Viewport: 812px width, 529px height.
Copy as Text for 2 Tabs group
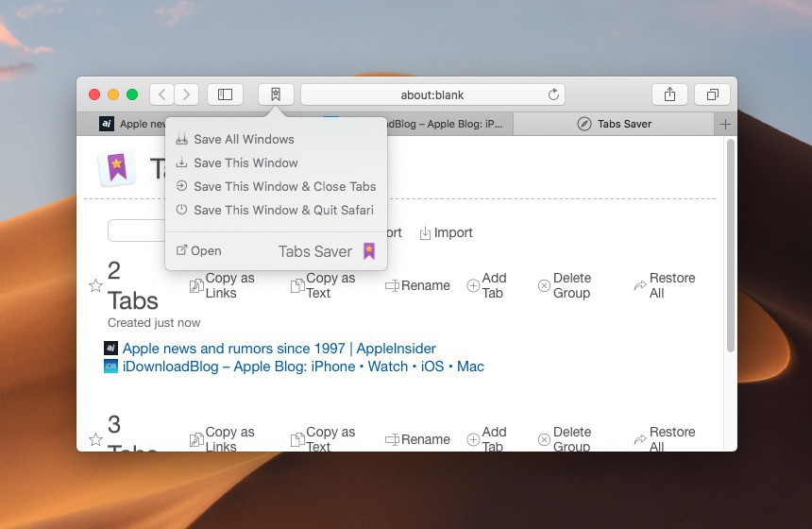(x=323, y=285)
